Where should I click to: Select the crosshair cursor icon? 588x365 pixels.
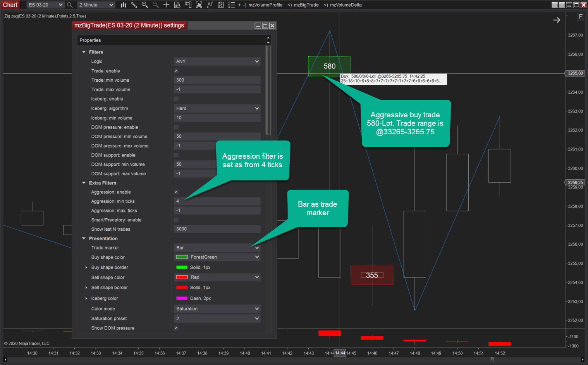tap(166, 5)
